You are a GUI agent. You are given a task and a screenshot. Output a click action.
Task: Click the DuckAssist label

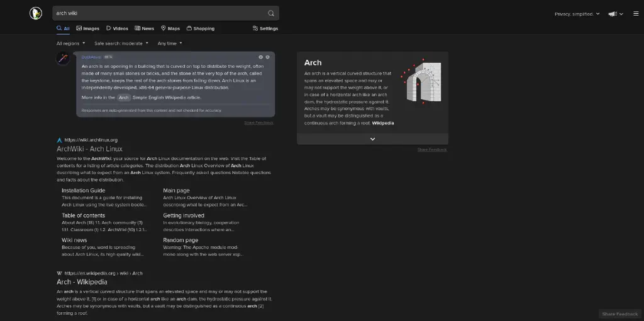pos(91,57)
